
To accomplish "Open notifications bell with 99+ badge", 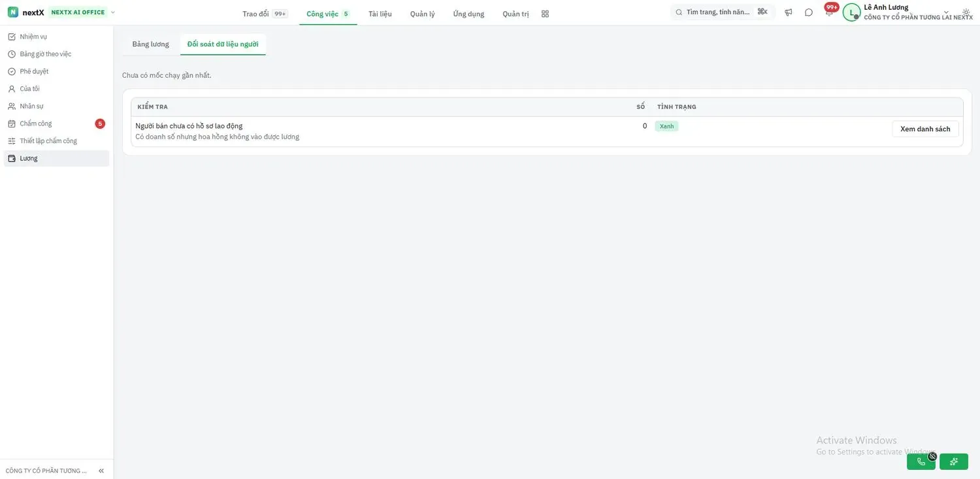I will coord(829,11).
